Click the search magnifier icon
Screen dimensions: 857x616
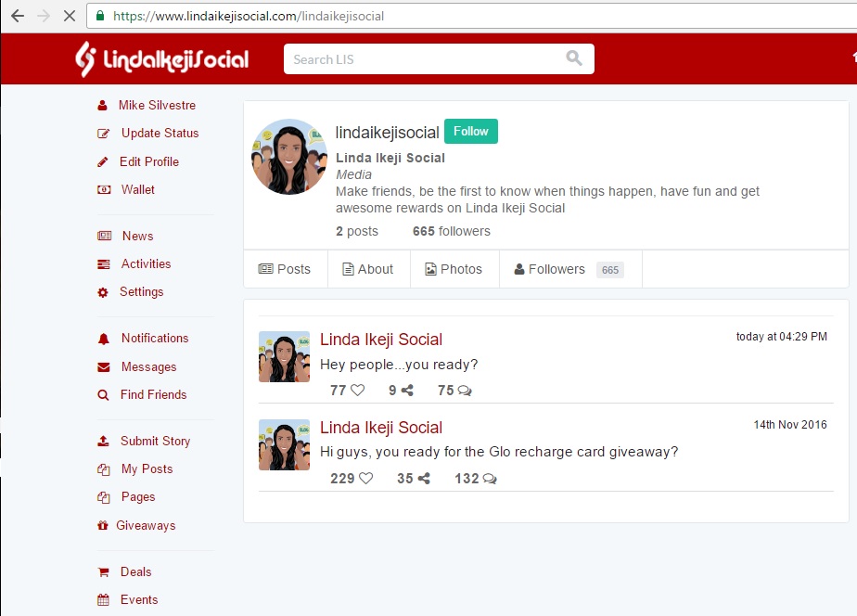click(x=574, y=58)
